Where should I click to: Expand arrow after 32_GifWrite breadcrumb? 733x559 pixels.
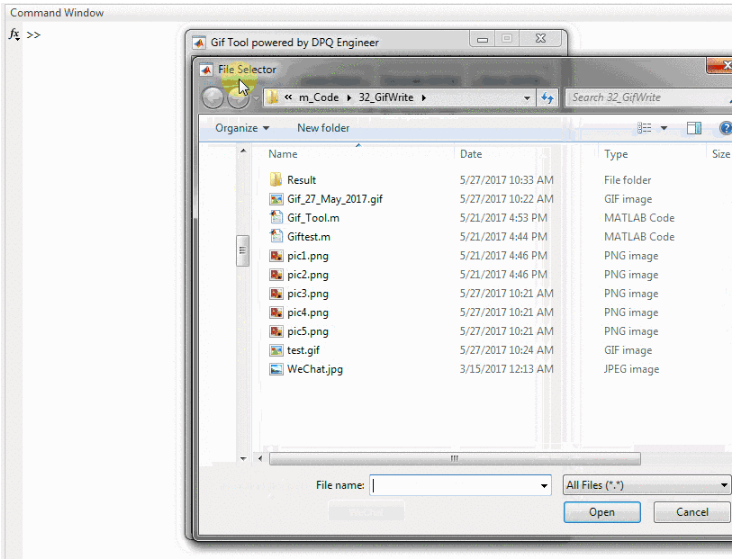point(424,98)
